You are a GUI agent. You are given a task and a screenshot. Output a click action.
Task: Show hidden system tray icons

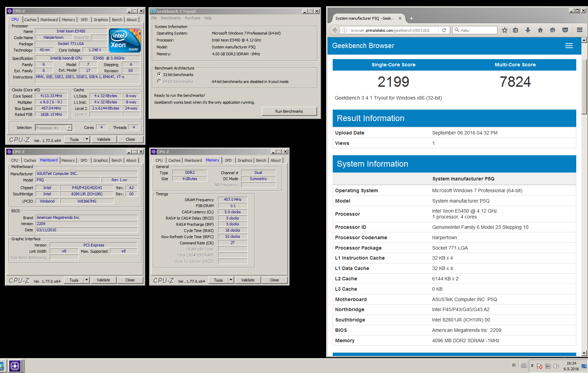point(532,366)
